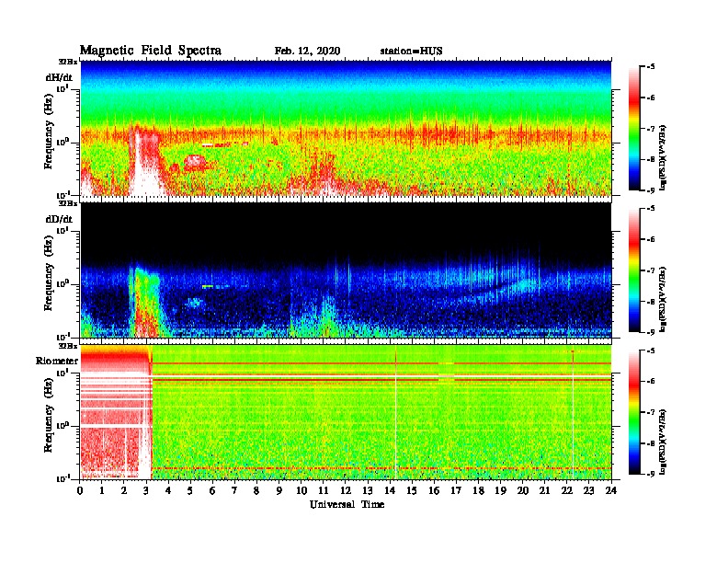The width and height of the screenshot is (728, 563).
Task: Click hour 24 on Universal Time axis
Action: 611,491
